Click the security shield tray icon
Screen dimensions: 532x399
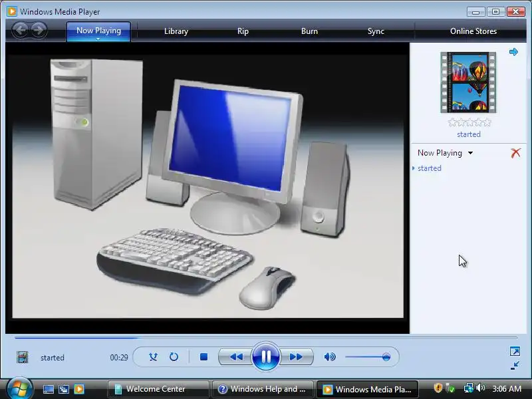click(x=438, y=388)
